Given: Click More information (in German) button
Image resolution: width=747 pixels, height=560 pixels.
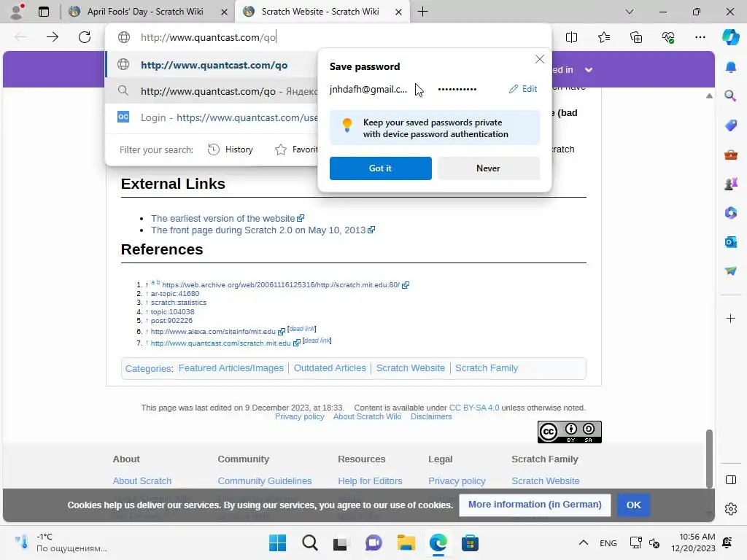Looking at the screenshot, I should click(x=535, y=505).
